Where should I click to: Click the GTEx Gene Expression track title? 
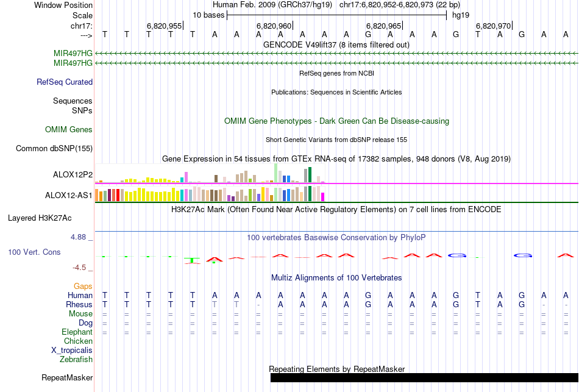336,159
